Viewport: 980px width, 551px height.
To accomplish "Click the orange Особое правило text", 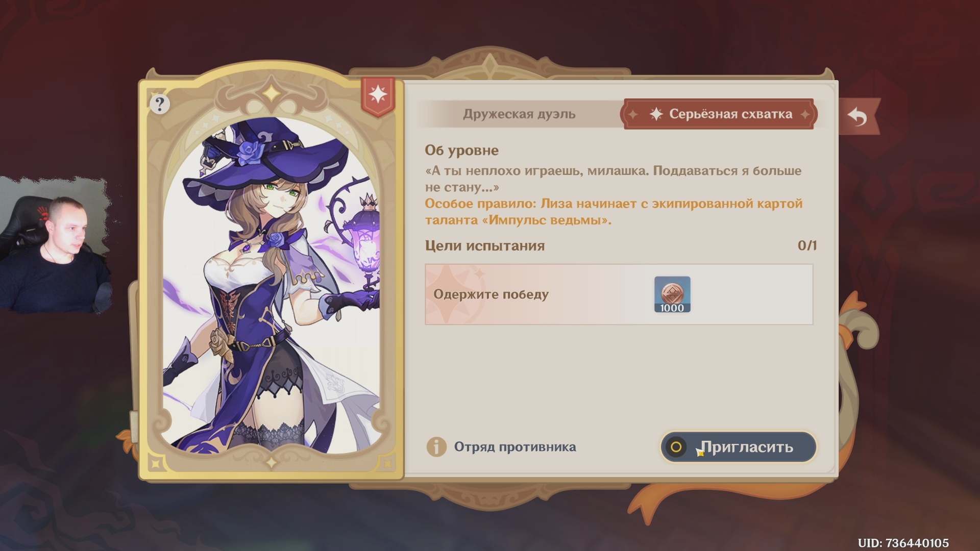I will tap(614, 212).
